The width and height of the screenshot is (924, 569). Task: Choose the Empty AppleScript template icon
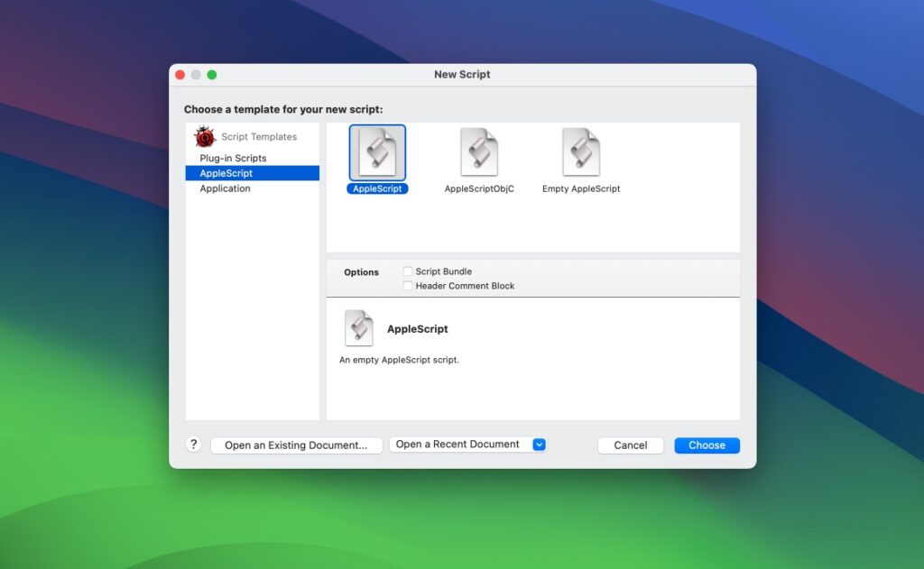580,151
